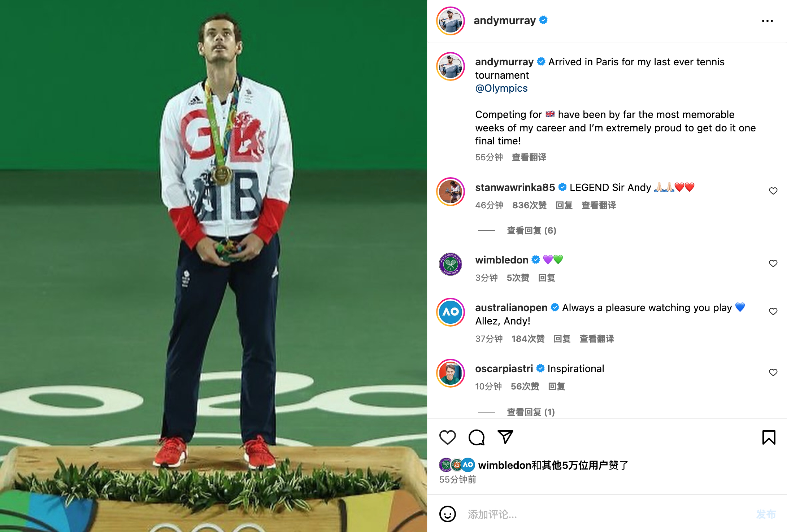Screen dimensions: 787x532
Task: Like the wimbledon comment heart
Action: click(773, 263)
